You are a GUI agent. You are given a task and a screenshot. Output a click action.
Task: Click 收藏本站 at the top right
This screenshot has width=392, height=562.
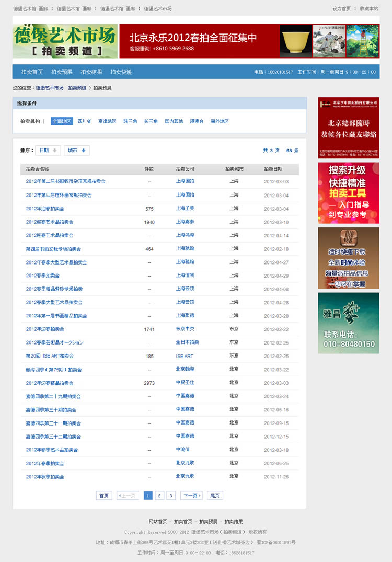(369, 9)
